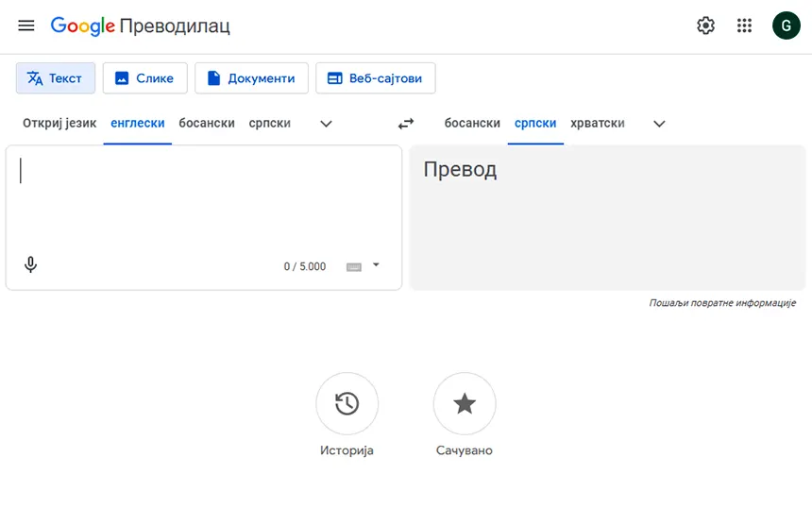Select српски as target language
This screenshot has width=812, height=508.
pyautogui.click(x=535, y=124)
